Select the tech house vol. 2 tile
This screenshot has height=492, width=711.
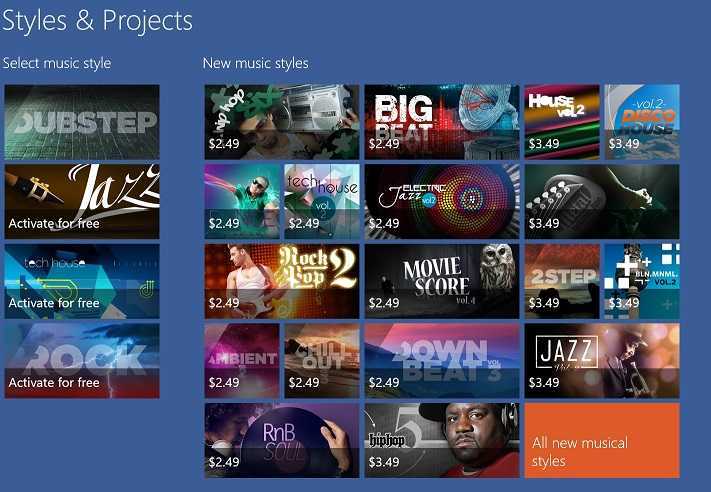tap(322, 201)
